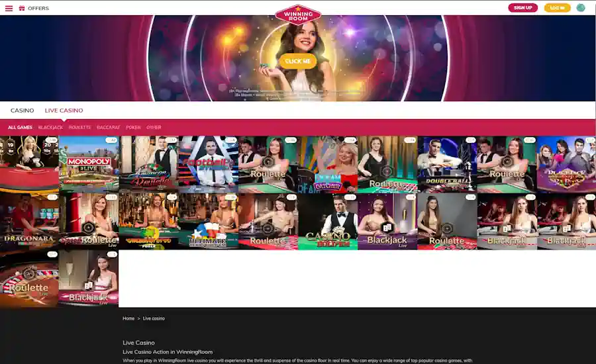Screen dimensions: 596x364
Task: Click the Winning Room logo
Action: coord(298,15)
